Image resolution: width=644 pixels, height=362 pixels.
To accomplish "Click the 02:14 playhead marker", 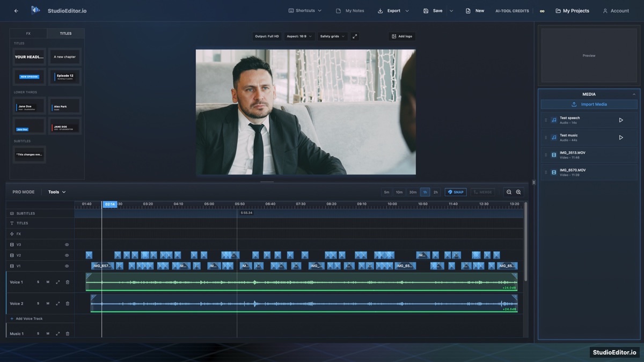I will (110, 204).
